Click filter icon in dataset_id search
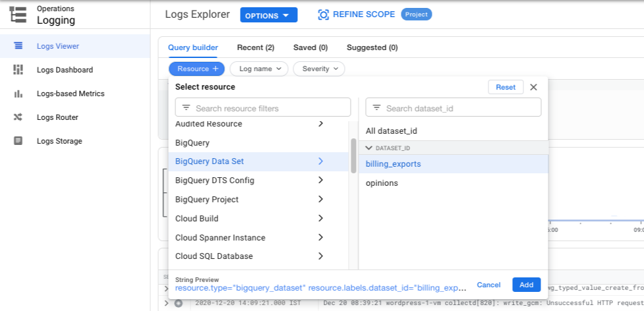The image size is (644, 311). pos(376,108)
